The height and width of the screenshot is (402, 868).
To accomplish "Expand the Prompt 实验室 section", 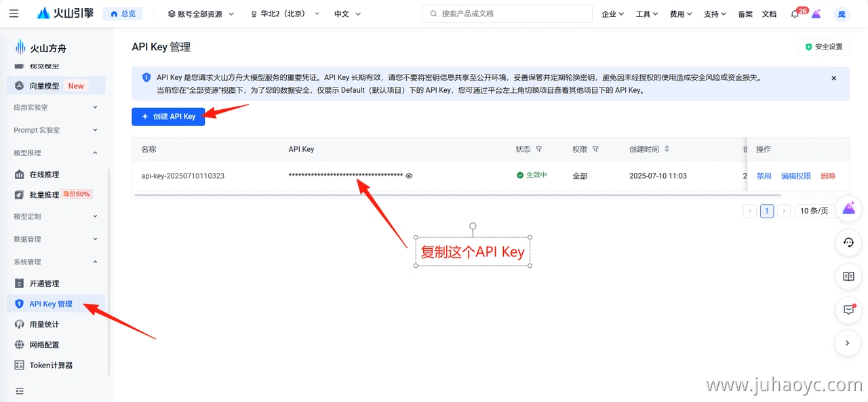I will (x=56, y=130).
